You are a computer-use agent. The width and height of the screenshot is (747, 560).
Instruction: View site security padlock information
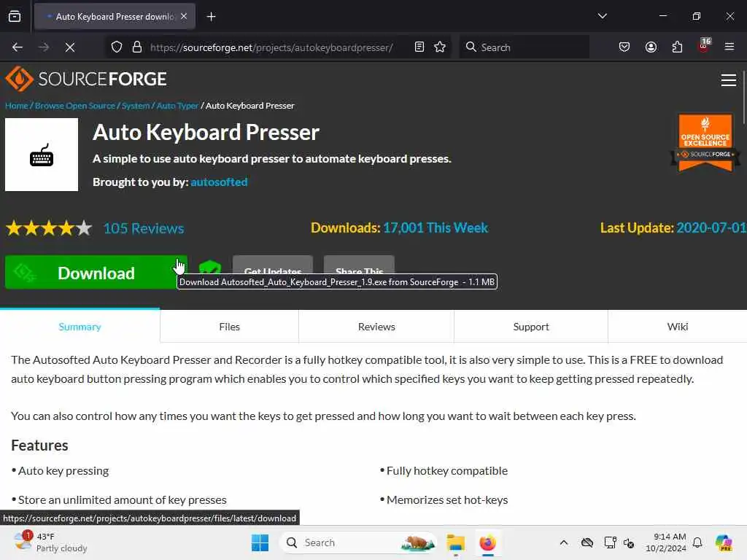pos(137,47)
